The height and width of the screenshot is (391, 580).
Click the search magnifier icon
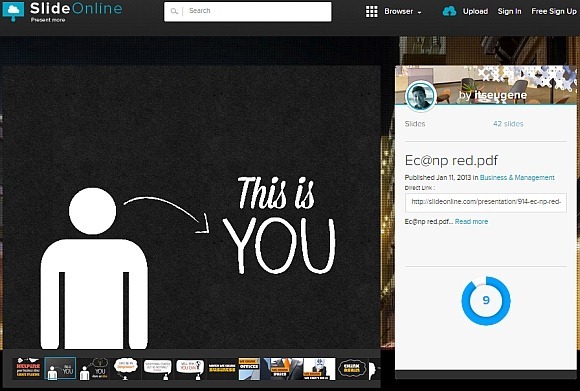tap(174, 11)
